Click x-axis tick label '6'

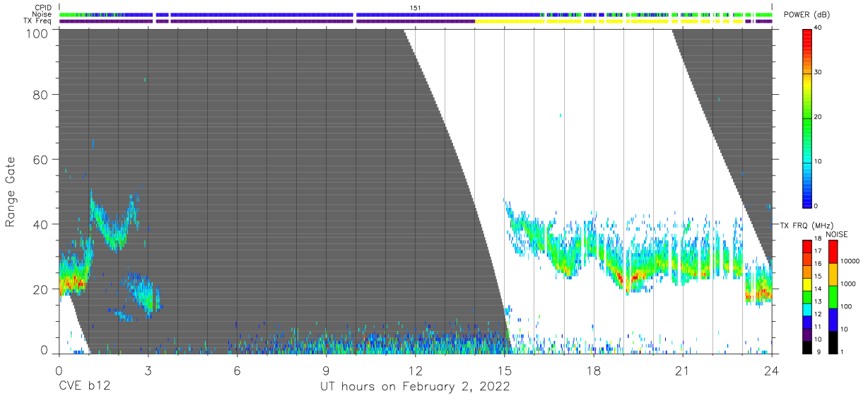click(x=237, y=371)
